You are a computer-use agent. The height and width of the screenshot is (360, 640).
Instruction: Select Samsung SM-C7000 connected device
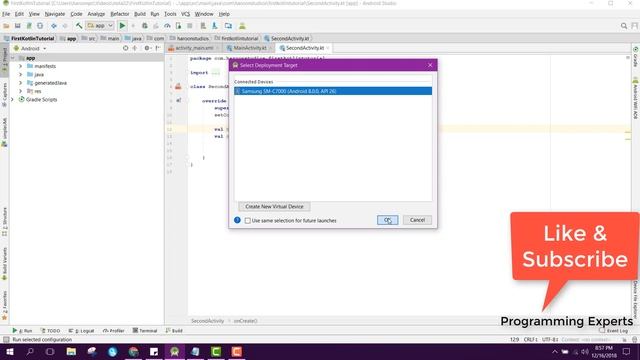pos(333,91)
